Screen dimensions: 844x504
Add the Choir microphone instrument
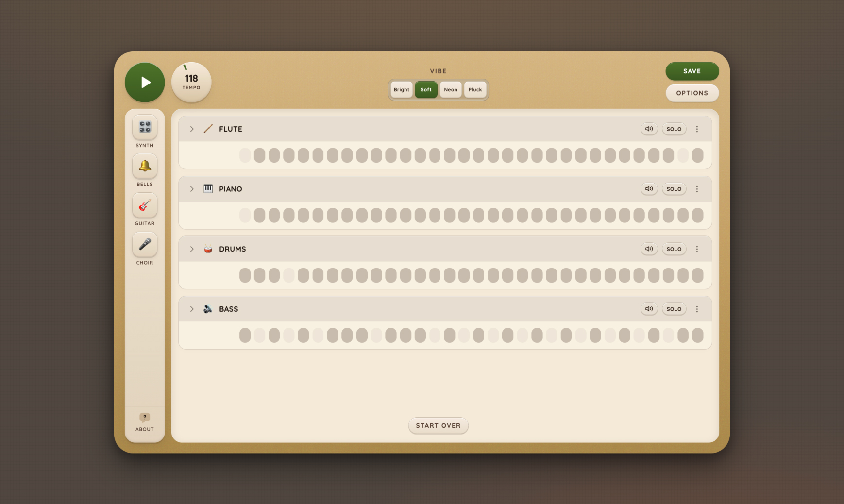point(145,244)
